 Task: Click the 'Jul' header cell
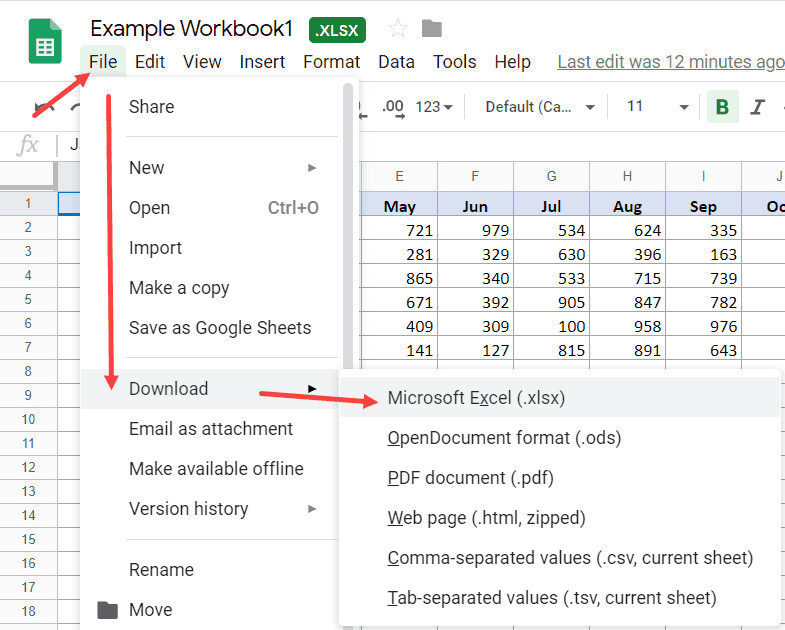point(551,206)
